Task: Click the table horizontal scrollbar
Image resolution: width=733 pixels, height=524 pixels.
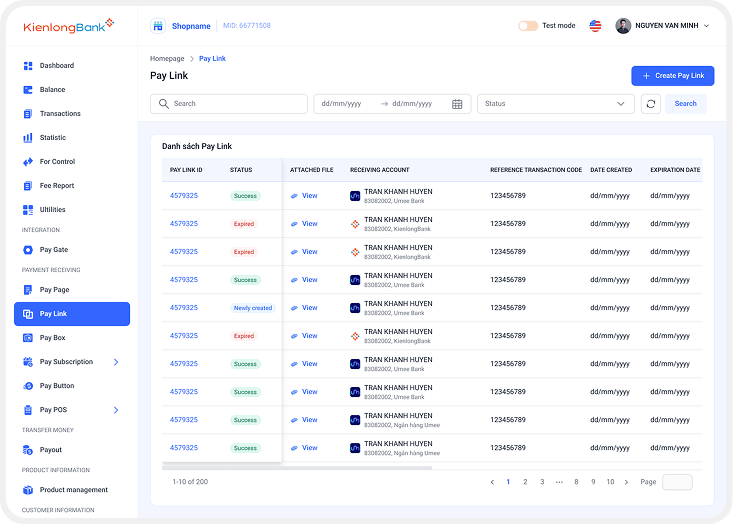Action: tap(297, 467)
